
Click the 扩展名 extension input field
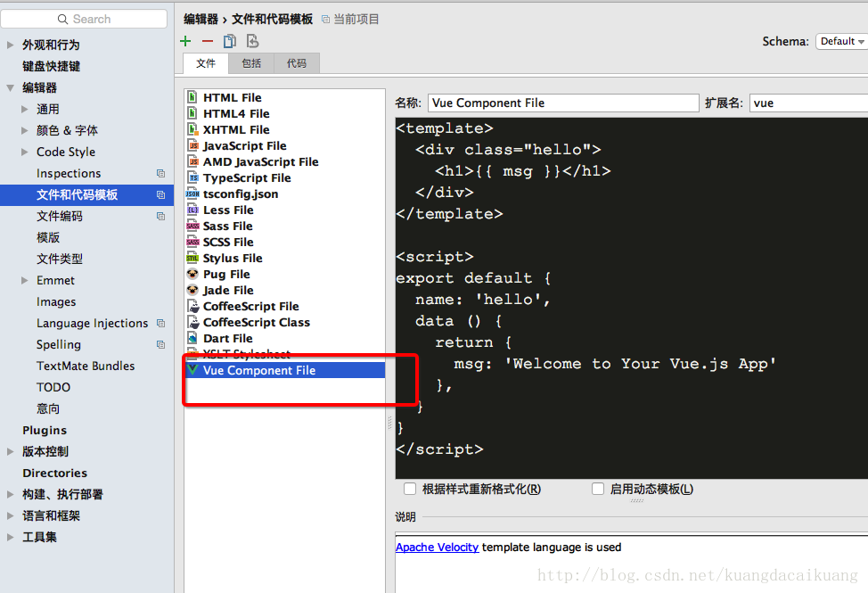(809, 103)
